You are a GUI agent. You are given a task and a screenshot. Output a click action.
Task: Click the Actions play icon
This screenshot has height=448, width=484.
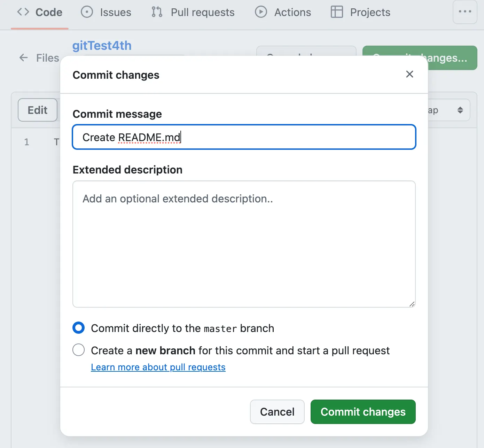pos(261,12)
